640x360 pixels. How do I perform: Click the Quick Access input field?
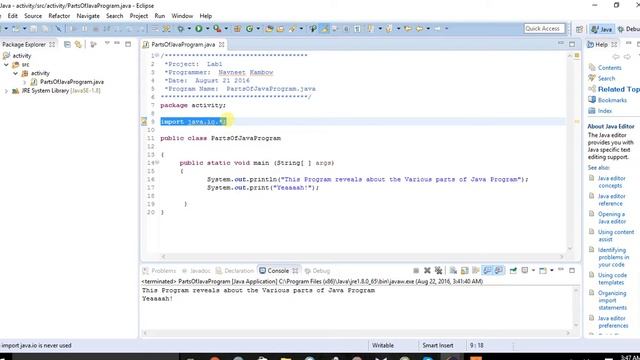pos(544,29)
